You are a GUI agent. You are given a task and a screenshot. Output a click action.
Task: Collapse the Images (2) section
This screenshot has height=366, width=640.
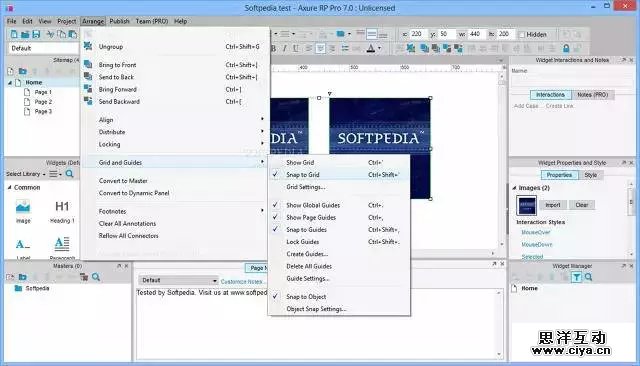[x=514, y=188]
